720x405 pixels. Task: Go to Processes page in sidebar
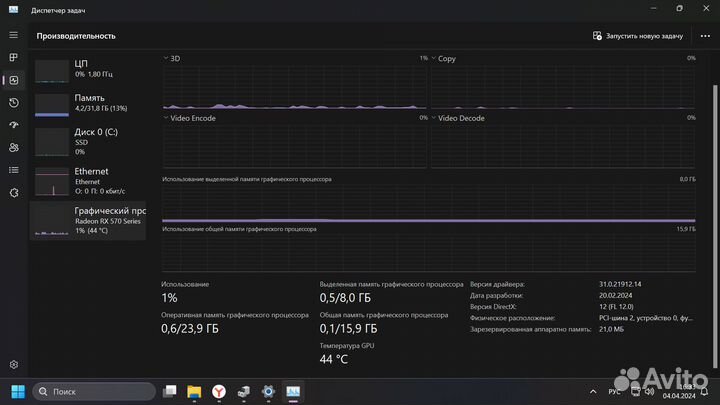(x=14, y=58)
